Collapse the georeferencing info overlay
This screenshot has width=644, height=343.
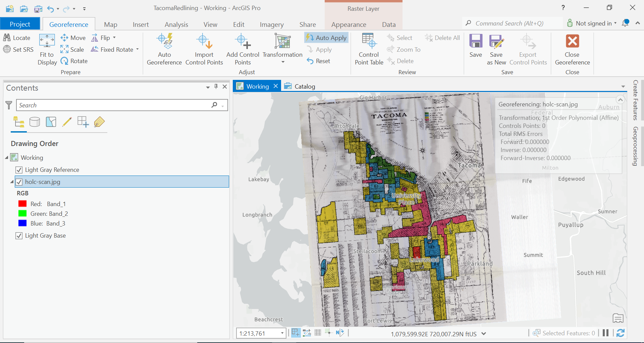pos(621,100)
